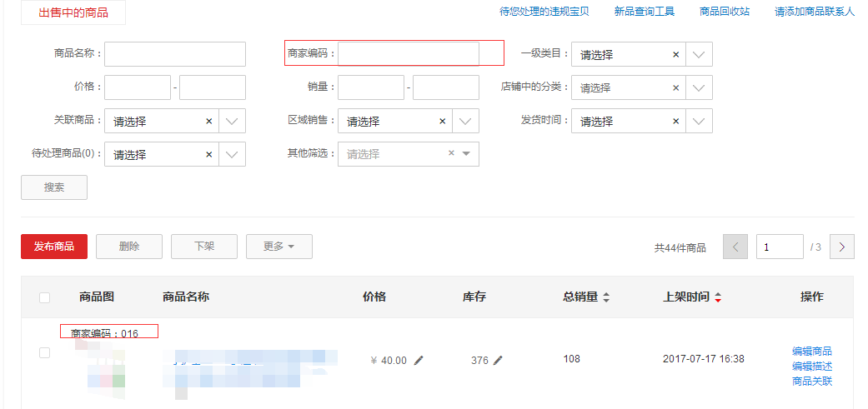The height and width of the screenshot is (409, 868).
Task: Expand the 店铺中的分类 dropdown arrow
Action: [700, 87]
